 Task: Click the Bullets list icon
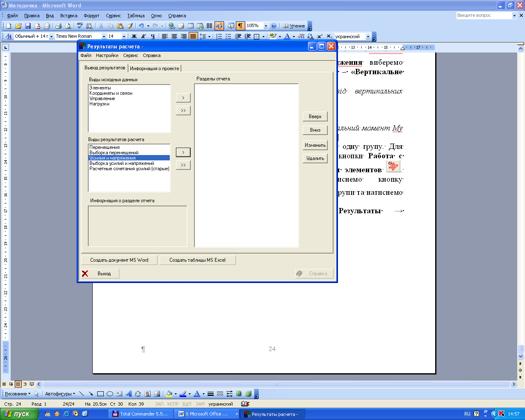(228, 37)
